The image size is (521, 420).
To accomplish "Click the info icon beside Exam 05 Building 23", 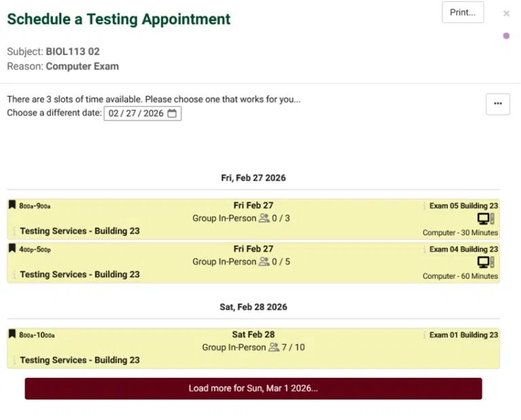I will (x=425, y=206).
